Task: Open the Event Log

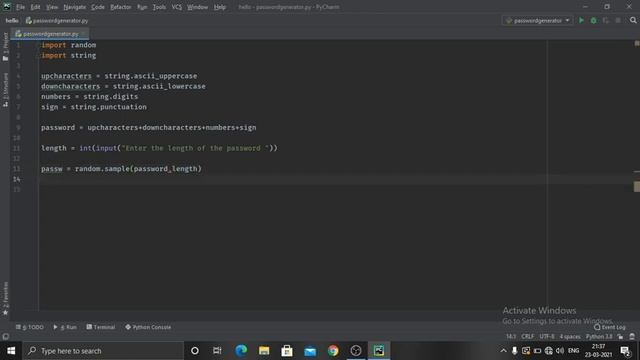Action: [x=610, y=327]
